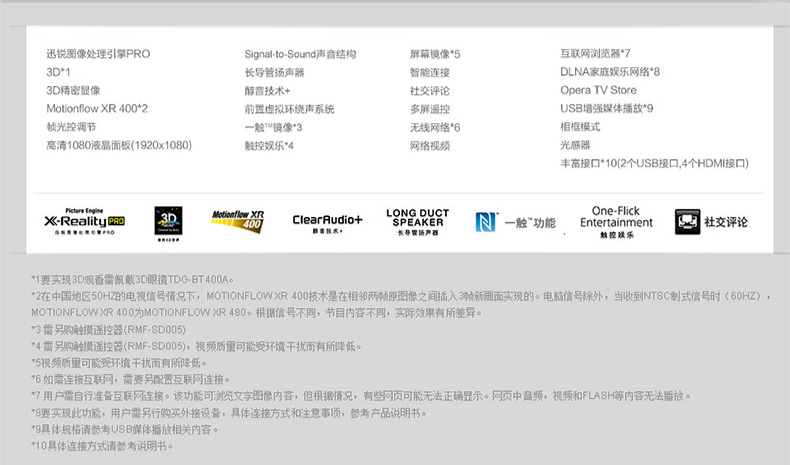
Task: Click the text Signal-to-Sound声音结构
Action: click(300, 54)
